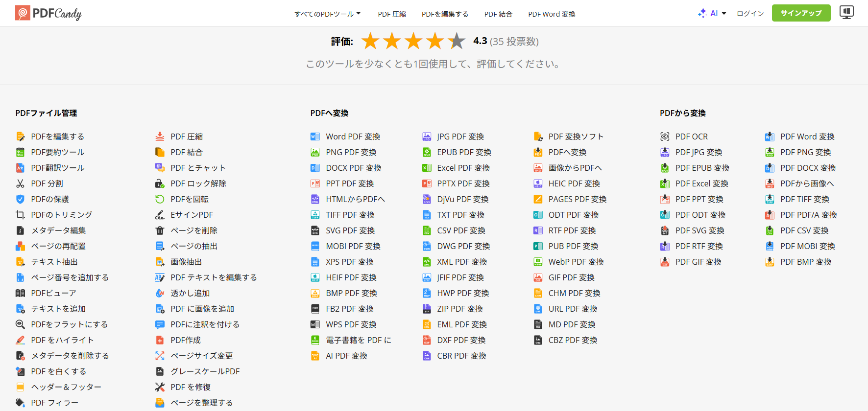The width and height of the screenshot is (868, 411).
Task: Open the ヘッダー＆フッター link
Action: [x=66, y=387]
